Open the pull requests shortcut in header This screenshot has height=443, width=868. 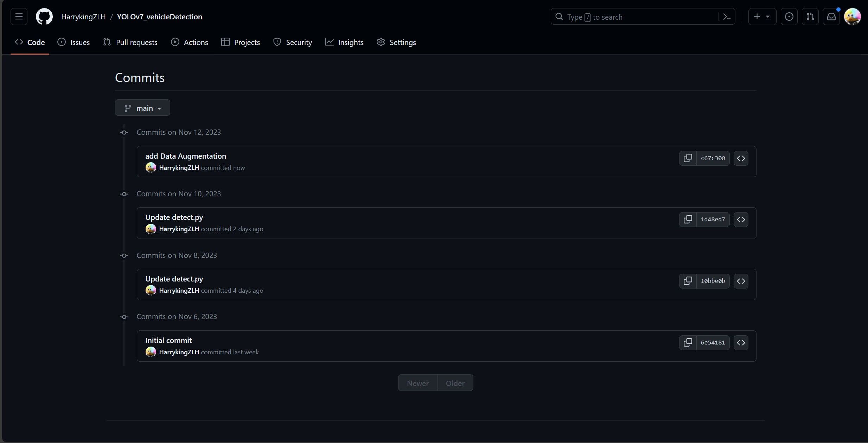coord(810,17)
